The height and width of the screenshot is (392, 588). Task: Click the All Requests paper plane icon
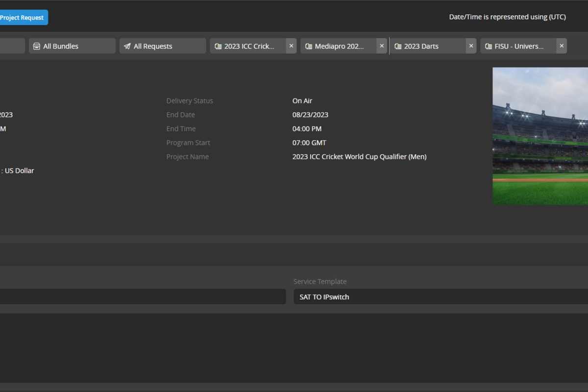coord(127,46)
